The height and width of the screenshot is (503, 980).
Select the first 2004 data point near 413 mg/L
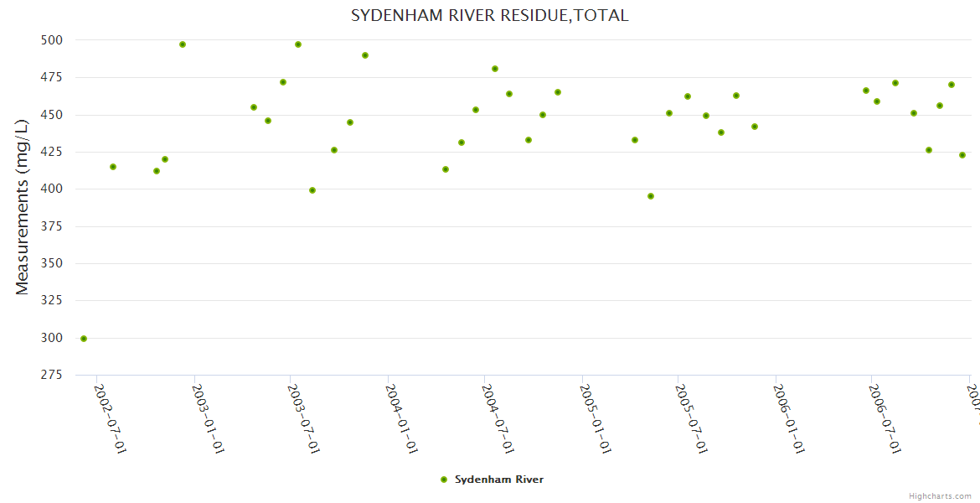[x=446, y=169]
